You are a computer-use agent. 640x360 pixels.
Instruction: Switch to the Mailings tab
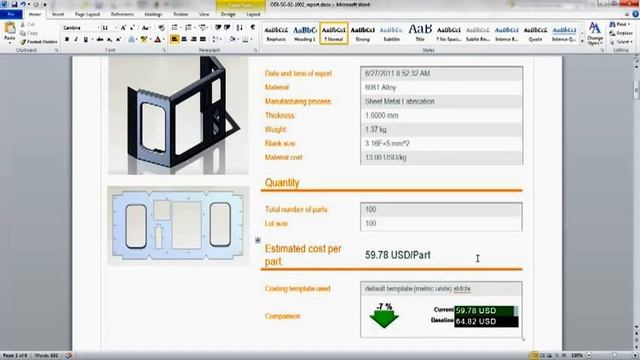point(153,14)
